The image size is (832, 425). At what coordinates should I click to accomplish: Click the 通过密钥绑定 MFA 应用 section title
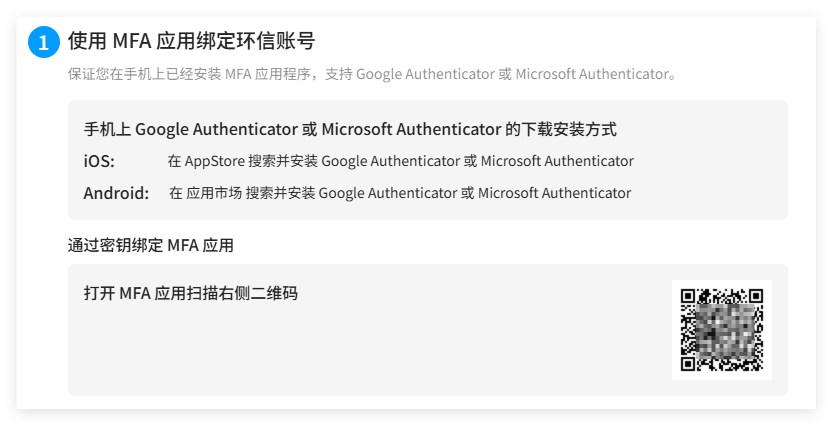pyautogui.click(x=150, y=245)
